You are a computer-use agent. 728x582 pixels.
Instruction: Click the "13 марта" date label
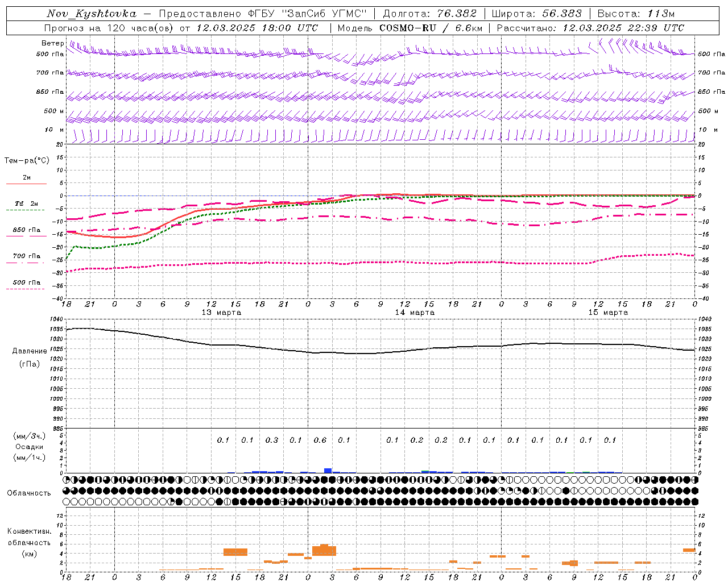tap(221, 313)
